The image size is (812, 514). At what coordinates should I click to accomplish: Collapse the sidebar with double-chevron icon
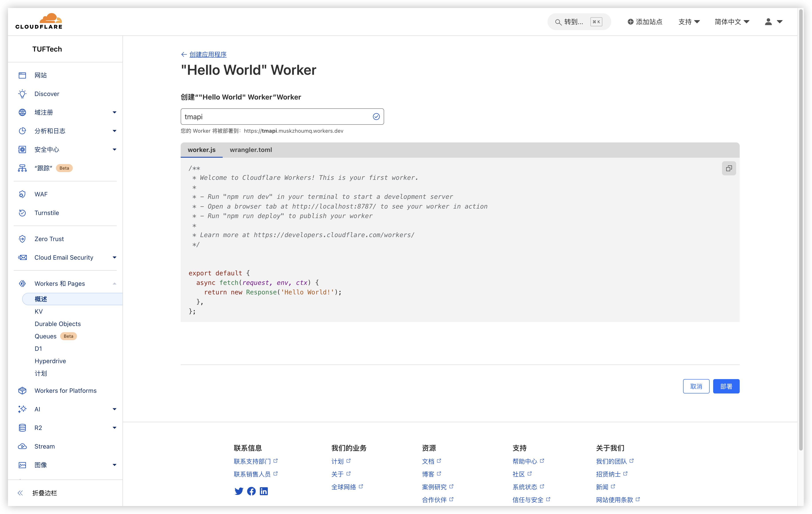[x=20, y=493]
